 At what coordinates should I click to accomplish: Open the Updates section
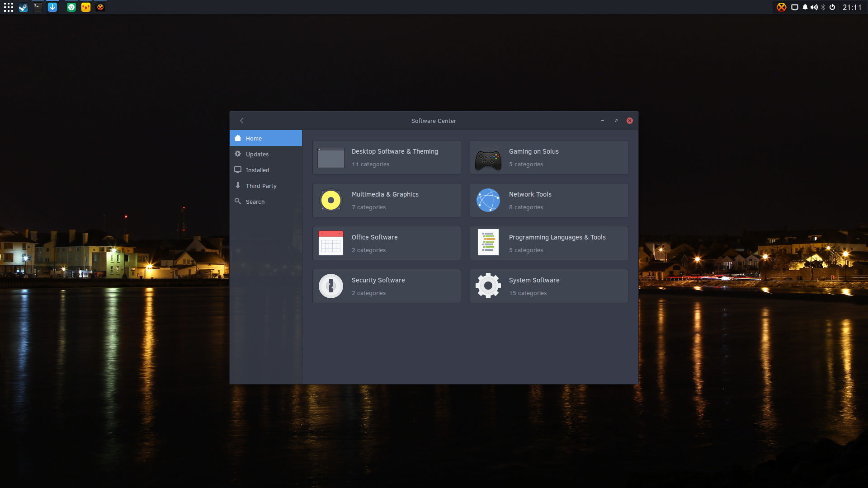pyautogui.click(x=266, y=154)
